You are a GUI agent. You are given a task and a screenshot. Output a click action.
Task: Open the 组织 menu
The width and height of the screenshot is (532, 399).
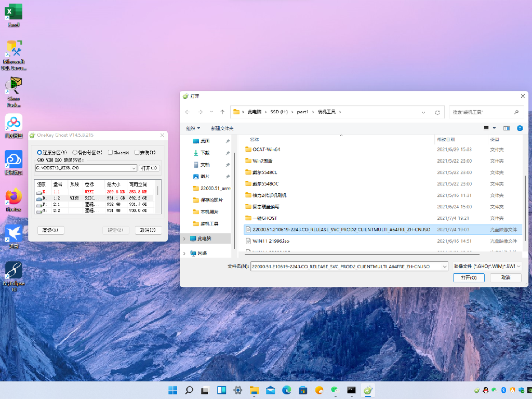click(x=194, y=128)
